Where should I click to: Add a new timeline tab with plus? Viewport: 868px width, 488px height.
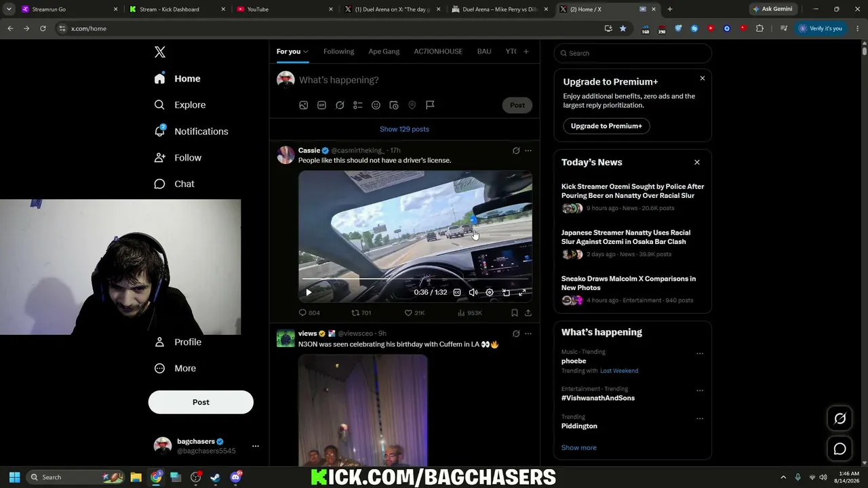point(526,52)
